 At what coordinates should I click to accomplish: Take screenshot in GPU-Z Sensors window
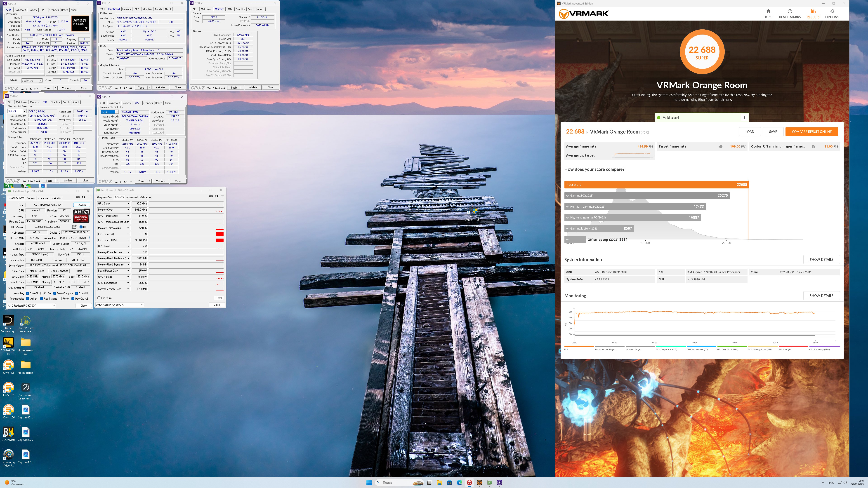pos(211,196)
